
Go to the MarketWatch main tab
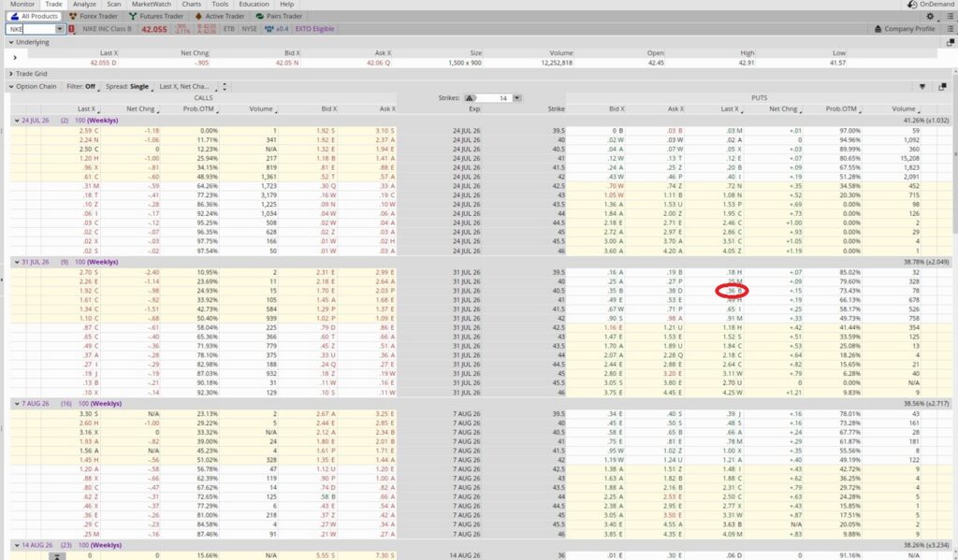pos(152,5)
